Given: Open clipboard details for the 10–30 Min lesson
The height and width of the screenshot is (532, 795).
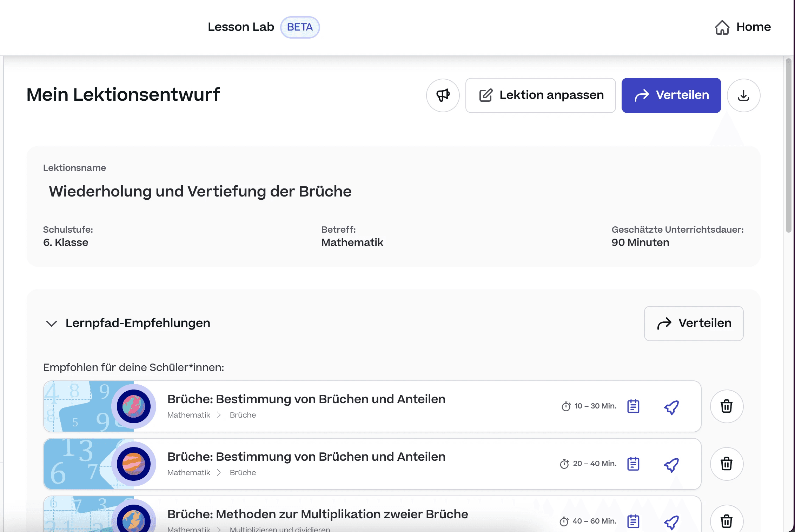Looking at the screenshot, I should [x=633, y=406].
